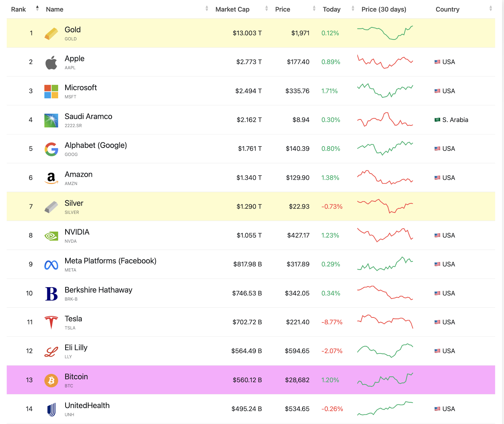Click the Silver 30-day price sparkline
This screenshot has height=424, width=504.
[385, 206]
